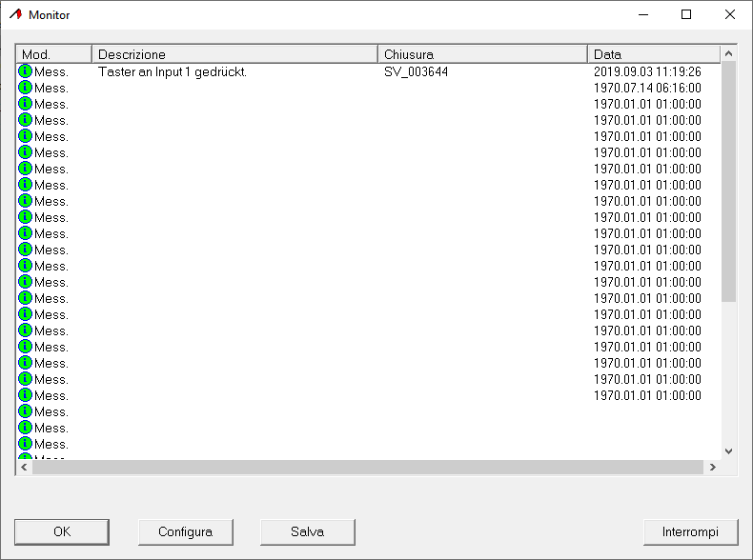Stop monitoring with the Interrompi button
This screenshot has width=753, height=560.
click(690, 531)
